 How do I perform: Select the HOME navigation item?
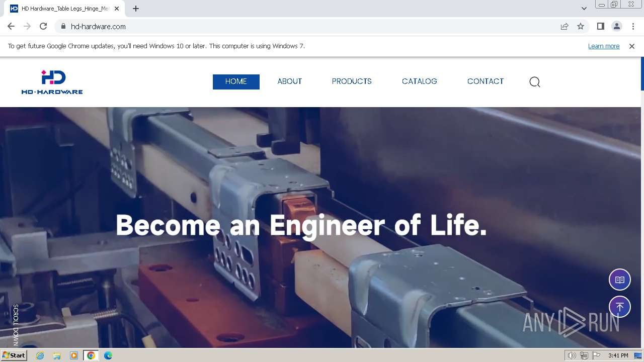coord(236,81)
